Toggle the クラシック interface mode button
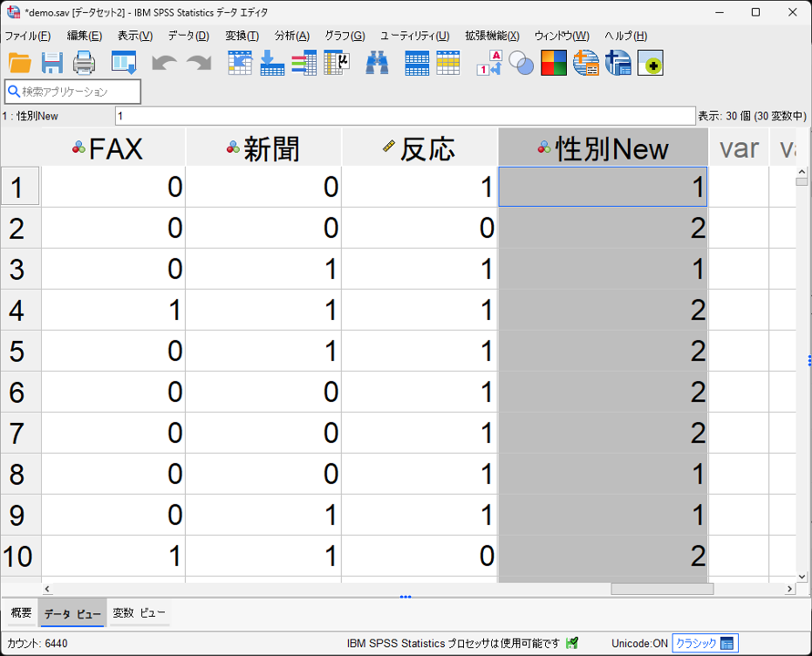 (704, 643)
